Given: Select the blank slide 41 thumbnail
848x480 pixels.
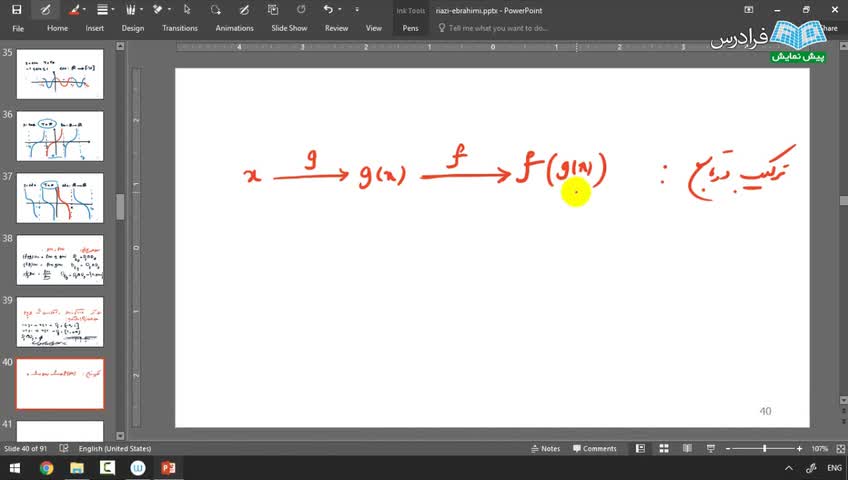Looking at the screenshot, I should (60, 431).
